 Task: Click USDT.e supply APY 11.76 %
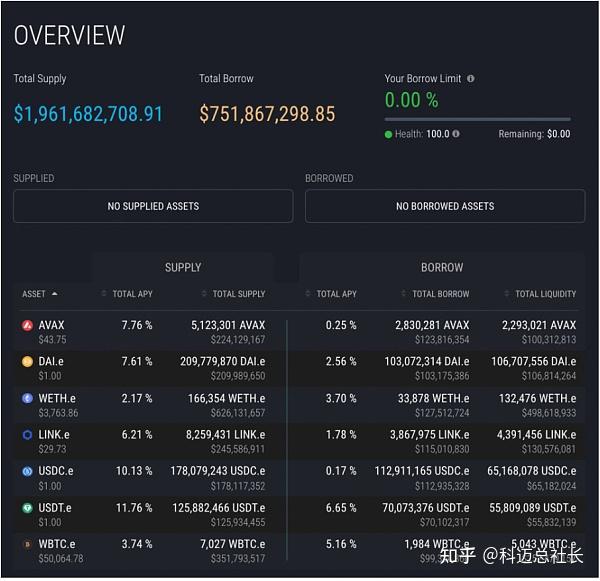pos(134,508)
